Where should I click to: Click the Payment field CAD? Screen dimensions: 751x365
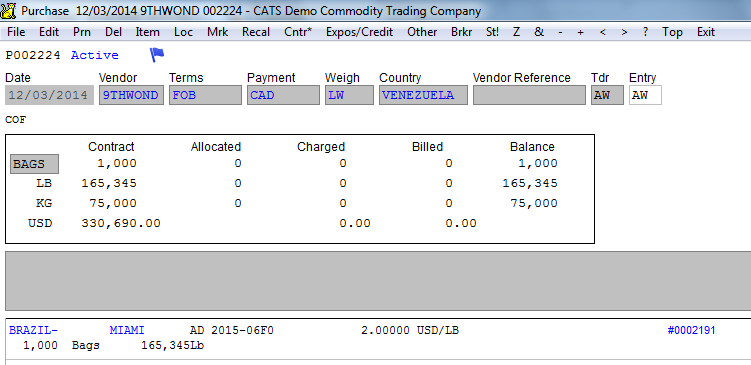[283, 95]
